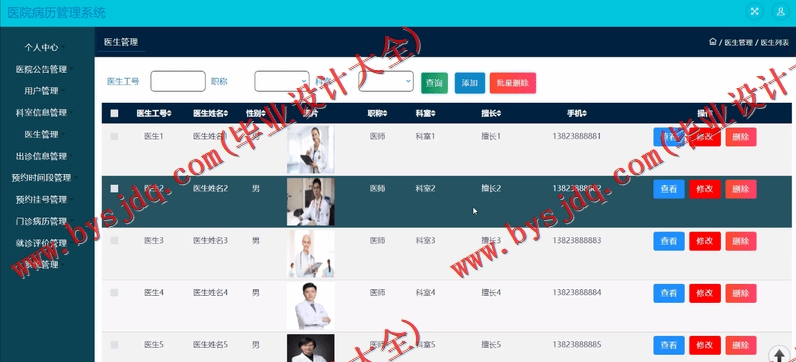Image resolution: width=796 pixels, height=362 pixels.
Task: Expand 用户管理 sidebar menu
Action: tap(42, 91)
